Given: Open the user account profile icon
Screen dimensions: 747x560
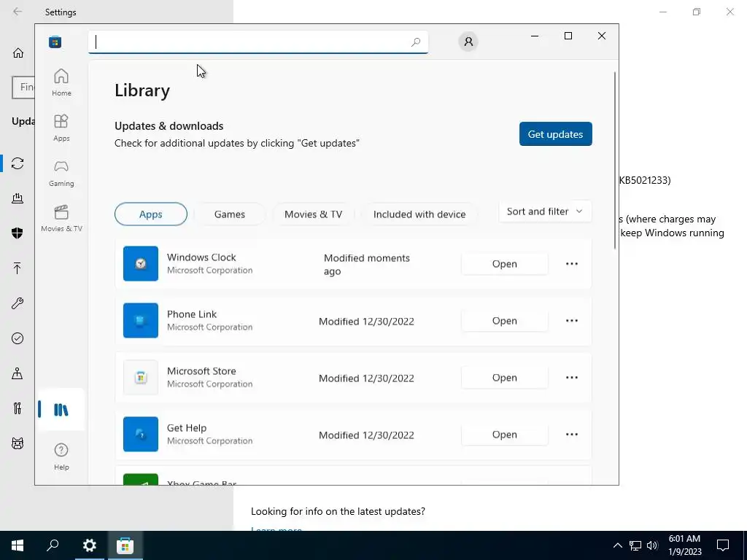Looking at the screenshot, I should (x=468, y=42).
